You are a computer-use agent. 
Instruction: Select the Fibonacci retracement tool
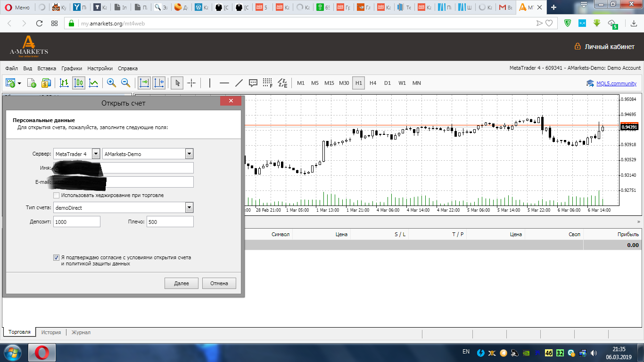point(268,83)
